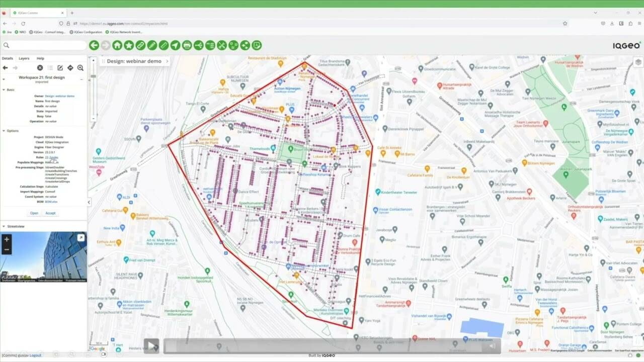Viewport: 644px width, 362px height.
Task: Open the Help tab
Action: (40, 58)
